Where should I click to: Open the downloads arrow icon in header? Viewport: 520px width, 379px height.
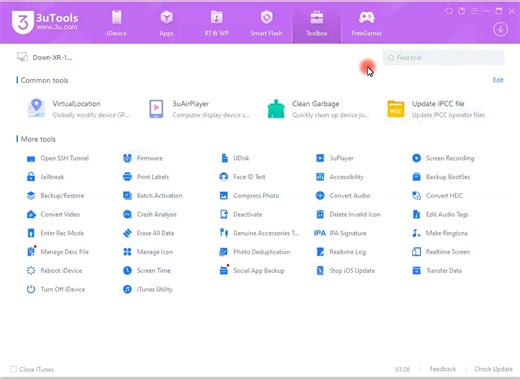[500, 30]
